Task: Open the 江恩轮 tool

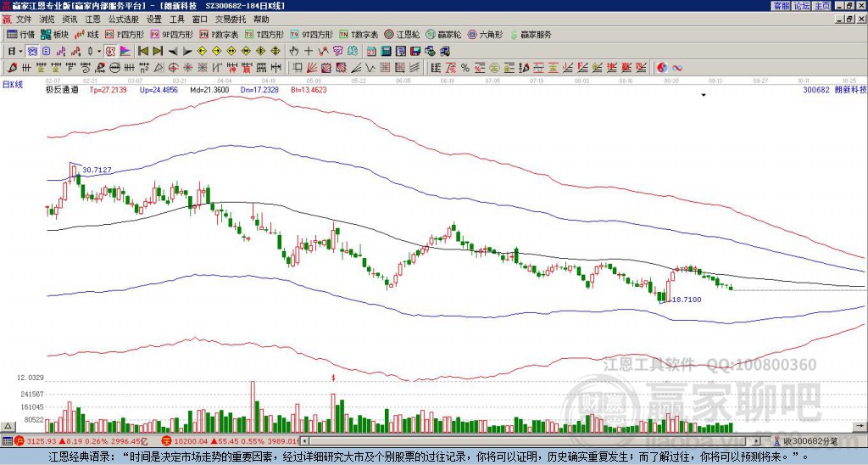Action: click(403, 34)
